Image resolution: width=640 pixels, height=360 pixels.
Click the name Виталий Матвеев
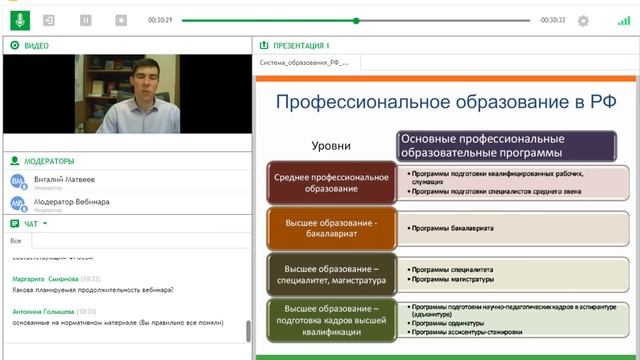pyautogui.click(x=64, y=179)
